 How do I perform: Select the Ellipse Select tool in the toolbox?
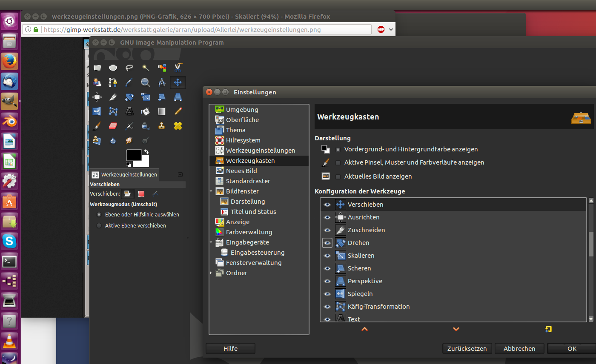[x=113, y=67]
